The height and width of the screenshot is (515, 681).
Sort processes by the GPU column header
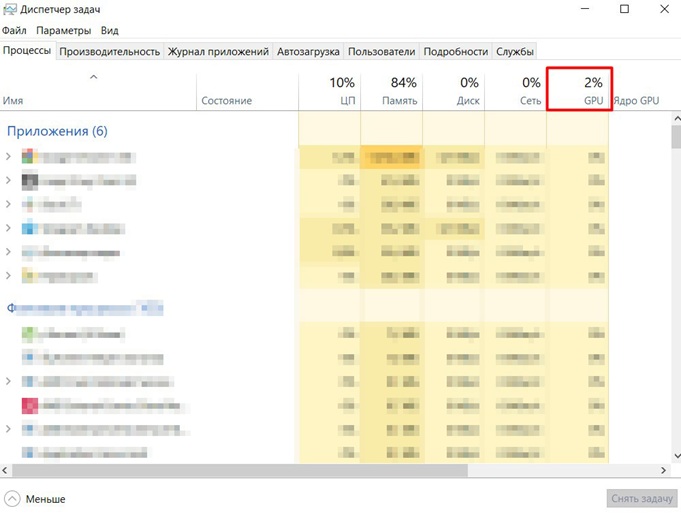click(x=579, y=89)
